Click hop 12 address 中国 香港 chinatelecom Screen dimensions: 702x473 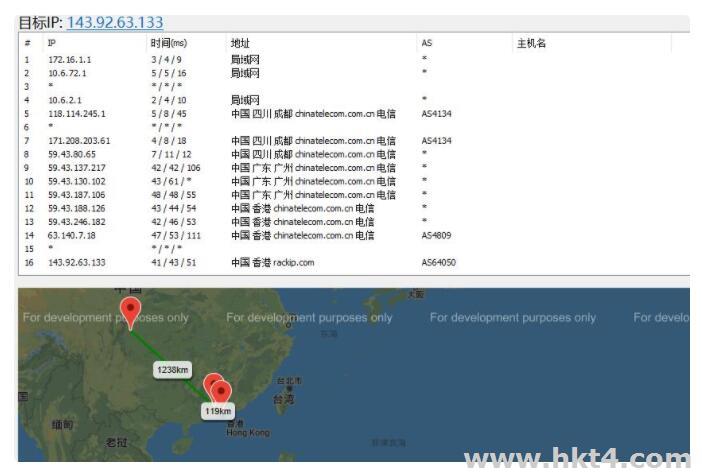[303, 208]
